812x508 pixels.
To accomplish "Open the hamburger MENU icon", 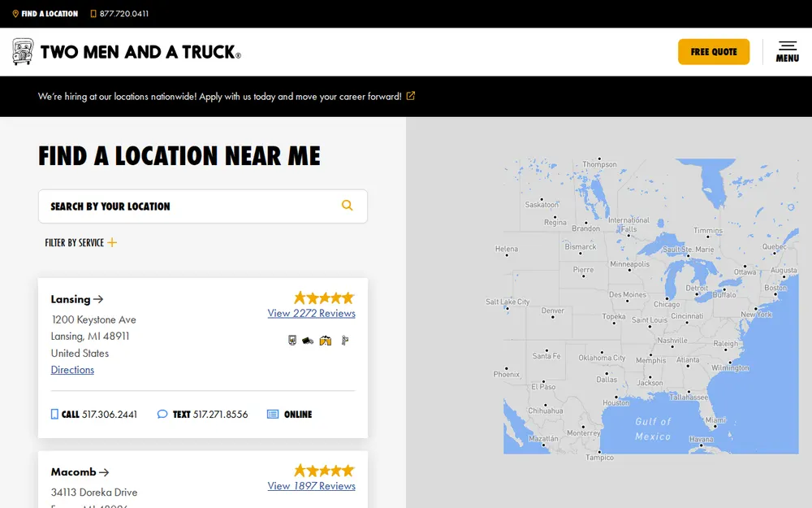I will pos(787,46).
